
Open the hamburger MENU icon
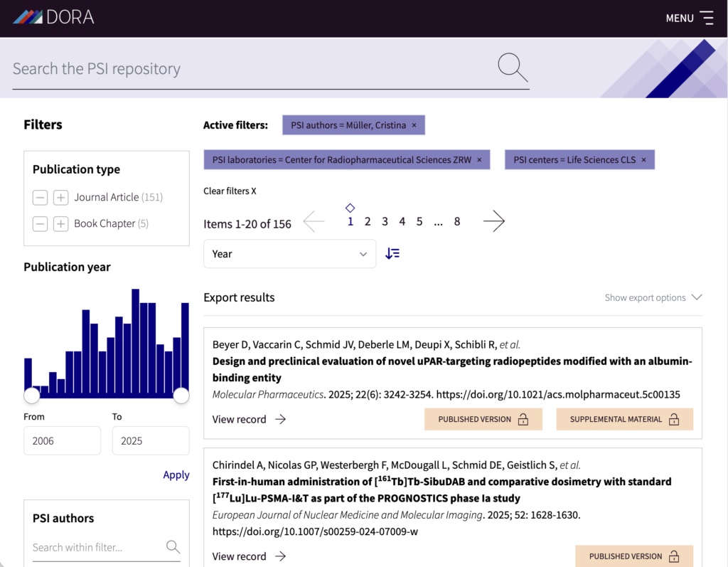[x=707, y=18]
